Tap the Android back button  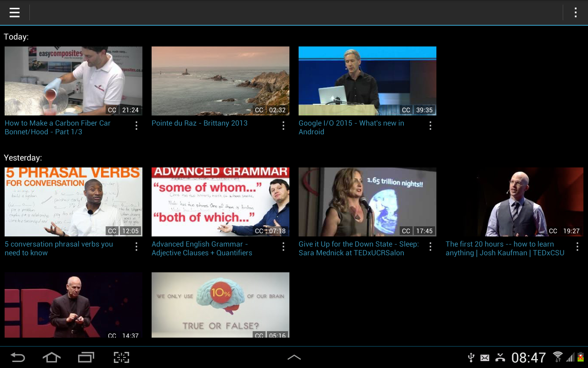tap(18, 357)
